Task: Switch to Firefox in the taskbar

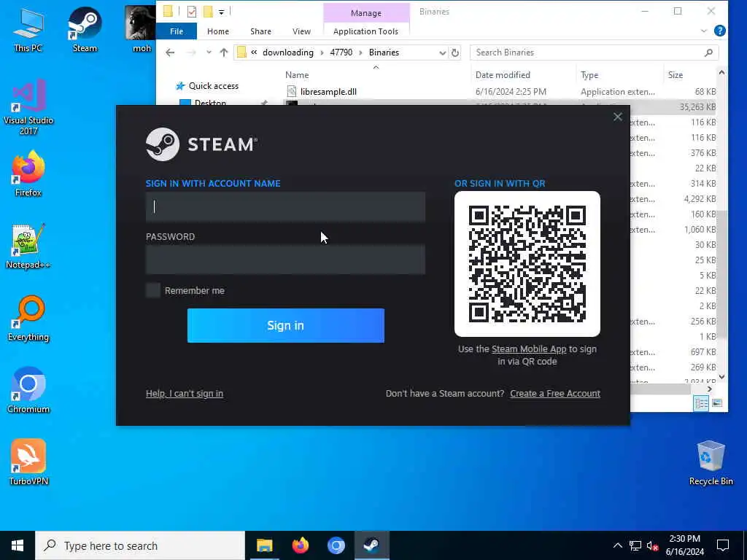Action: coord(300,545)
